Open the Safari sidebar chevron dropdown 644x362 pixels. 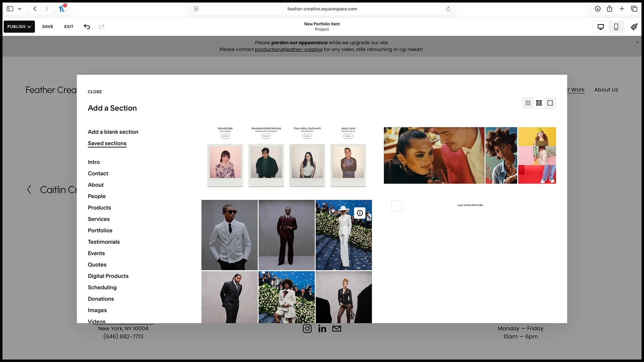pos(19,9)
